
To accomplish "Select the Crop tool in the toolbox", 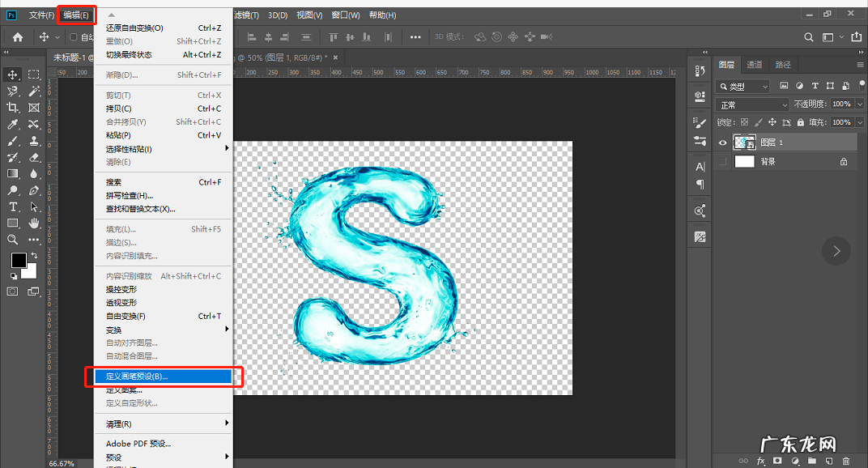I will (13, 108).
